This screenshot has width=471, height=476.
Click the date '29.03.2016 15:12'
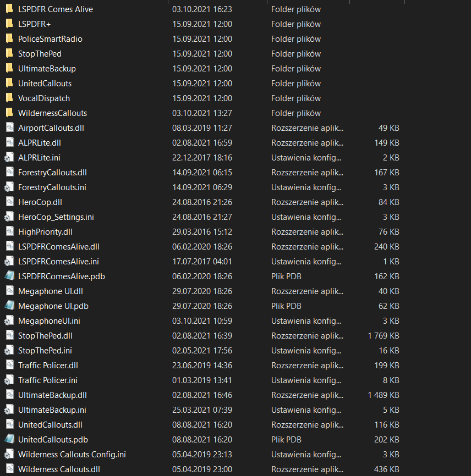202,232
